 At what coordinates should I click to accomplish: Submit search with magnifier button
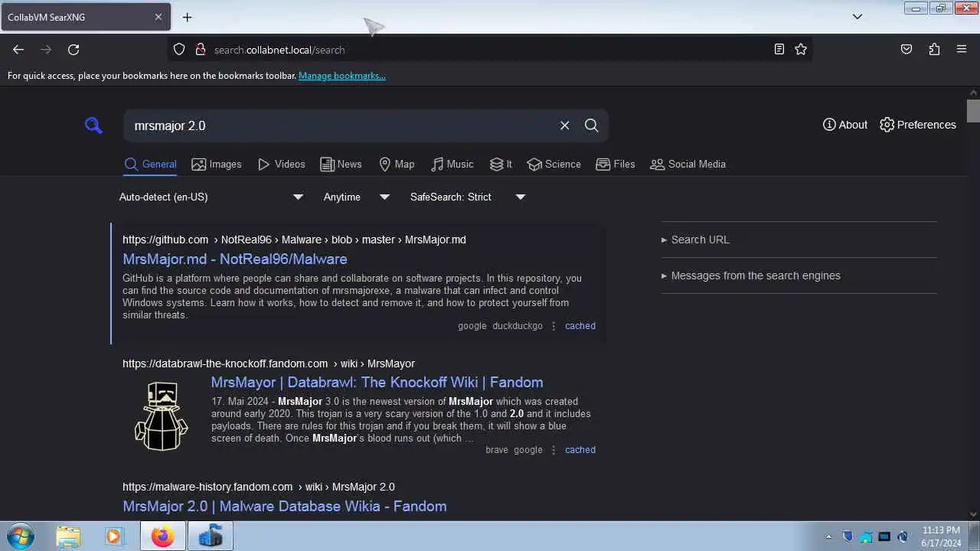tap(592, 126)
